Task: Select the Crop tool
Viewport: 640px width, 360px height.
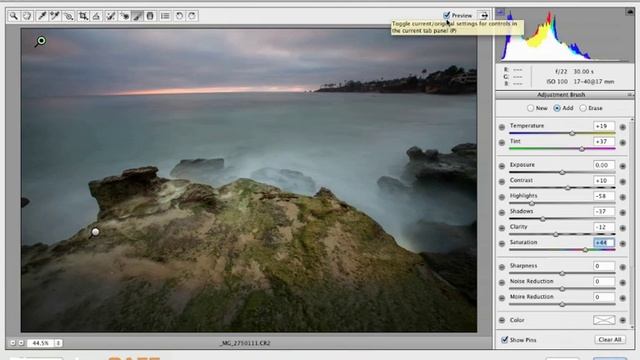Action: (x=83, y=16)
